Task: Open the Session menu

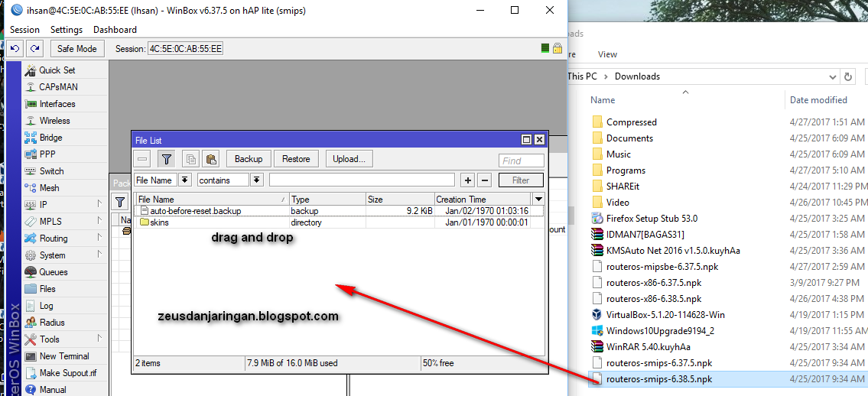Action: 25,30
